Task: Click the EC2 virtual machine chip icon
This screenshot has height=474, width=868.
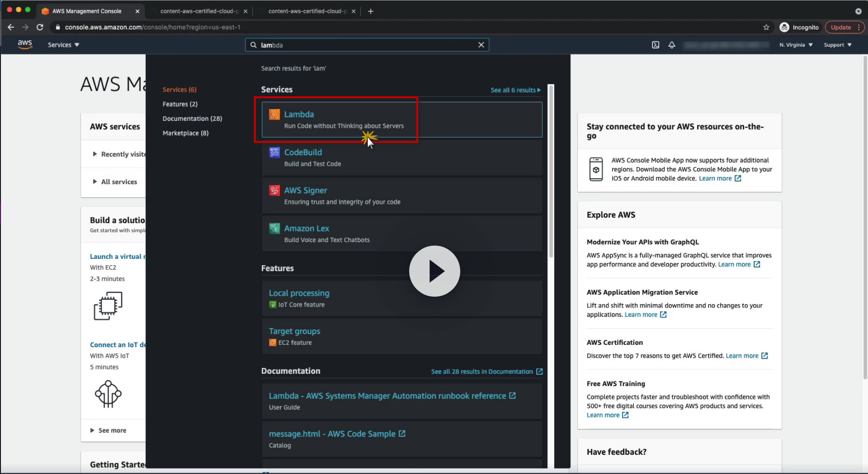Action: pos(108,306)
